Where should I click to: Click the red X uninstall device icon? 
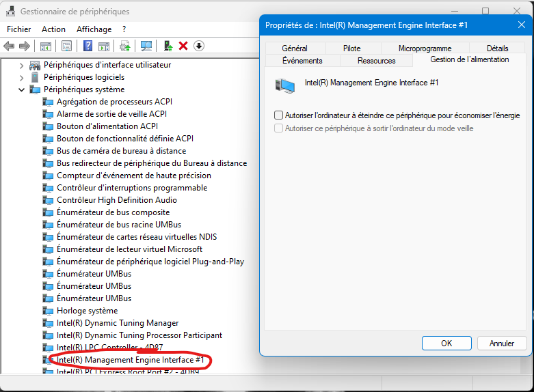(183, 46)
